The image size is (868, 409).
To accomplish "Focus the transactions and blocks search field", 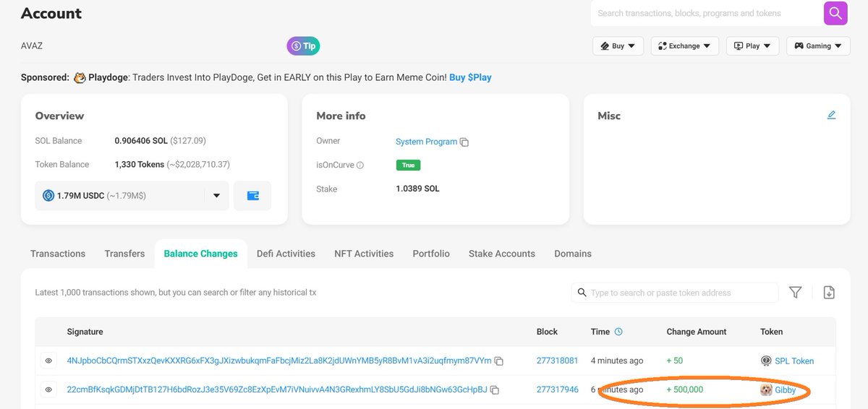I will click(707, 13).
